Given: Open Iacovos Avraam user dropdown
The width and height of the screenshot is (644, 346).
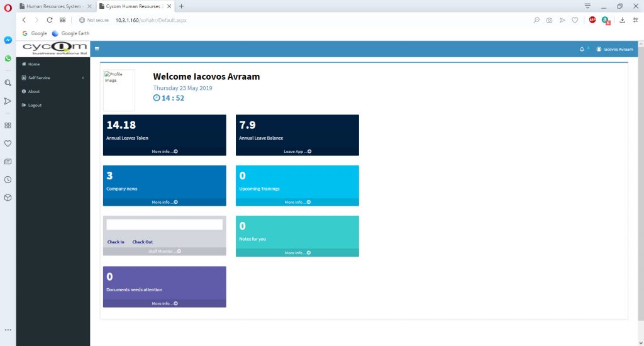Looking at the screenshot, I should point(615,49).
